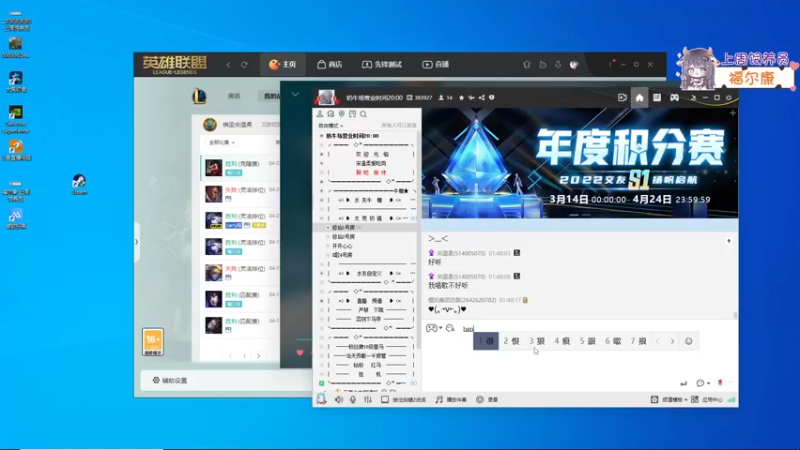
Task: Open the GeForce Experience desktop icon
Action: click(x=15, y=119)
